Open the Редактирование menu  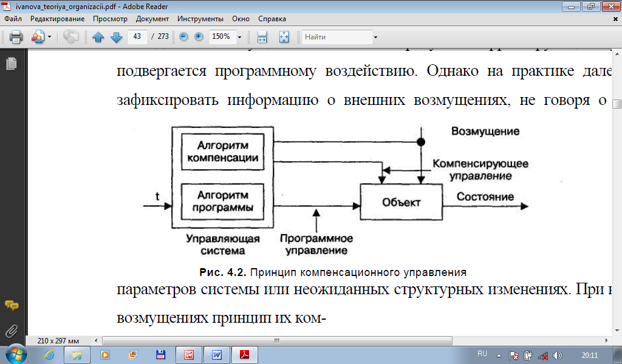tap(58, 19)
